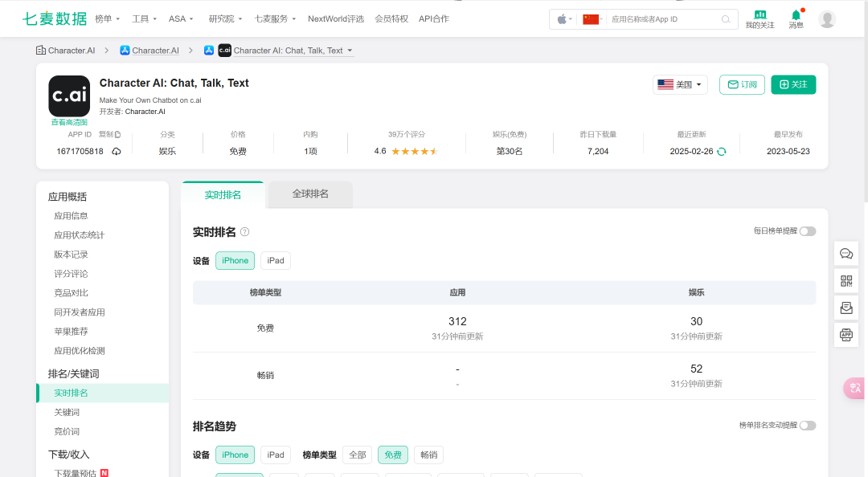This screenshot has height=477, width=868.
Task: Open 应用优化检测 in sidebar
Action: [x=79, y=351]
